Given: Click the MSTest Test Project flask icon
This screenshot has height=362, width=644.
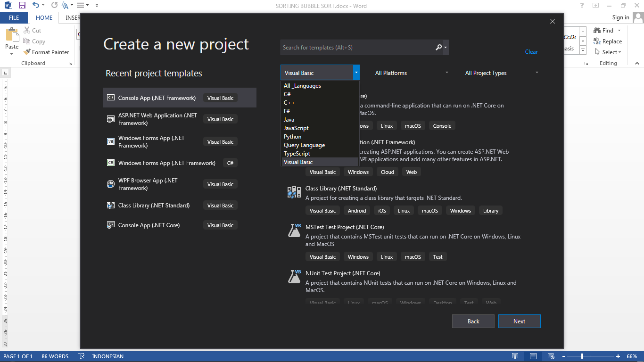Looking at the screenshot, I should [294, 230].
